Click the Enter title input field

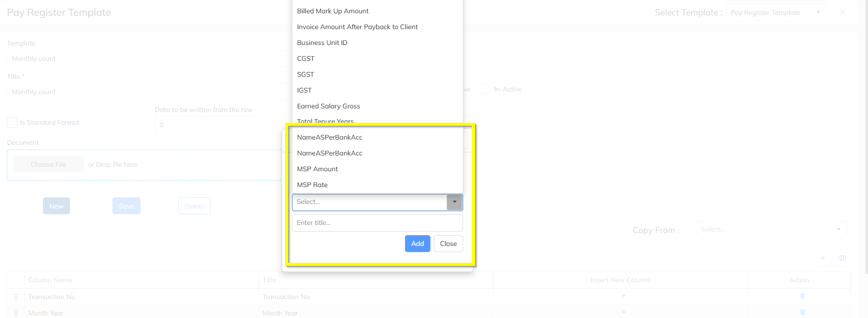pos(377,223)
